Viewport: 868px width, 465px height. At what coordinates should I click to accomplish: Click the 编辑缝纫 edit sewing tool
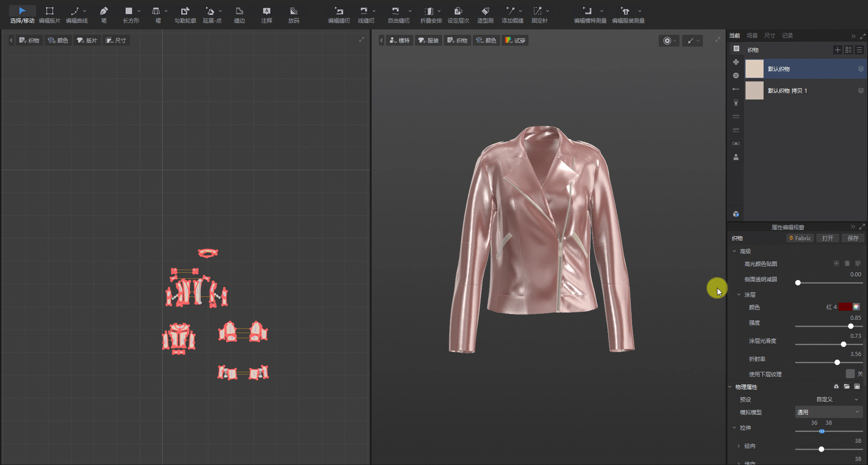click(339, 14)
